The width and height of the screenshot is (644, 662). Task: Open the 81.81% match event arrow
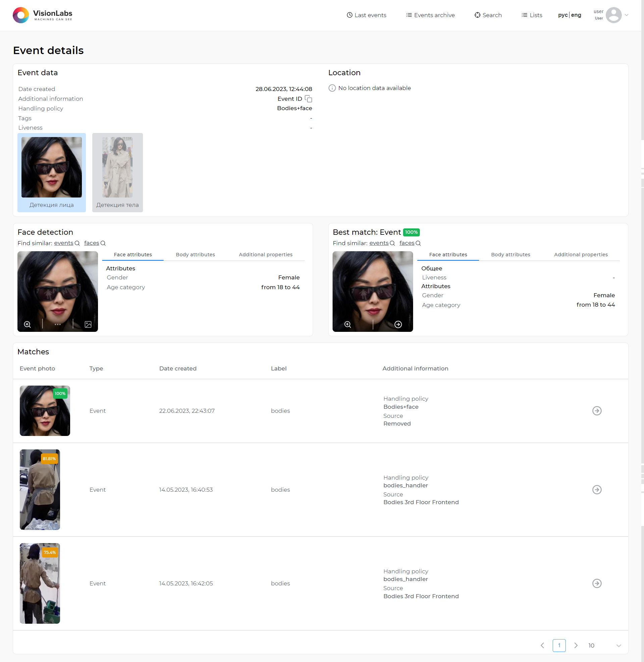point(597,489)
